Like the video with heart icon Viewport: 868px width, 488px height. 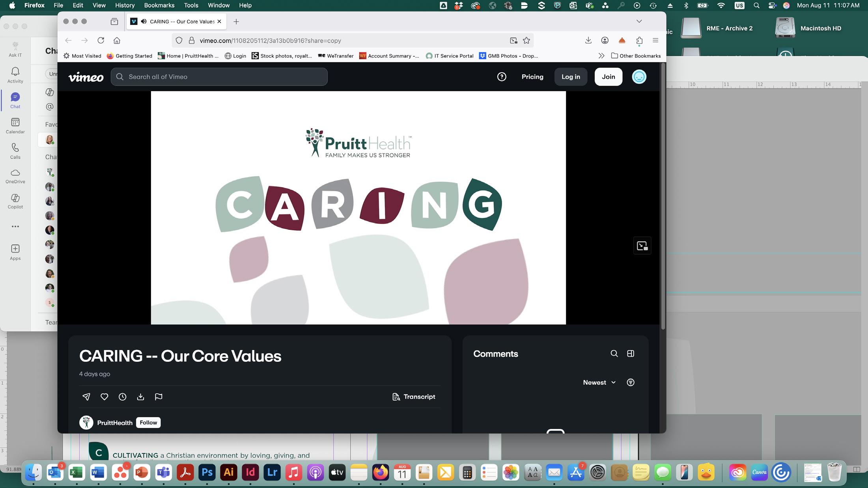coord(104,397)
